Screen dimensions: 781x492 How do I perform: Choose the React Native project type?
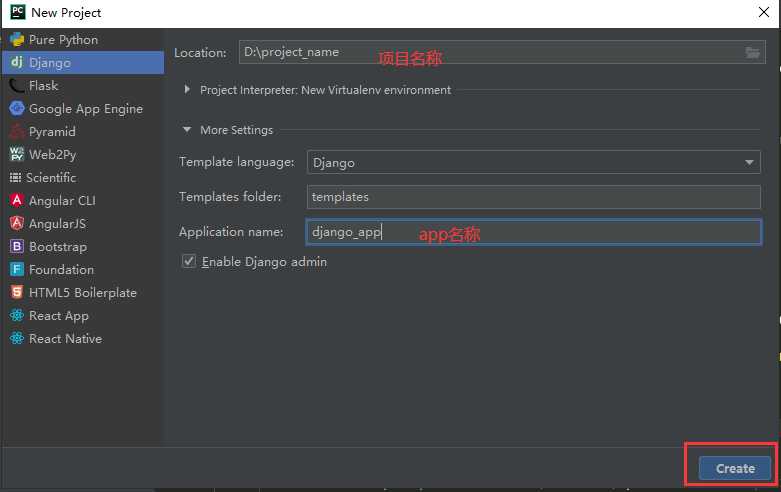tap(82, 339)
